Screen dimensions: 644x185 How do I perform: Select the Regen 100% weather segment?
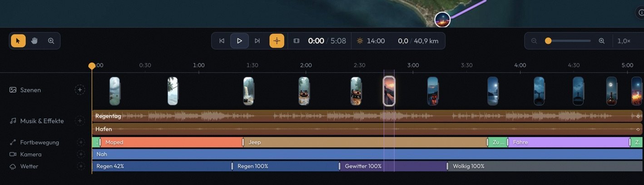[286, 166]
